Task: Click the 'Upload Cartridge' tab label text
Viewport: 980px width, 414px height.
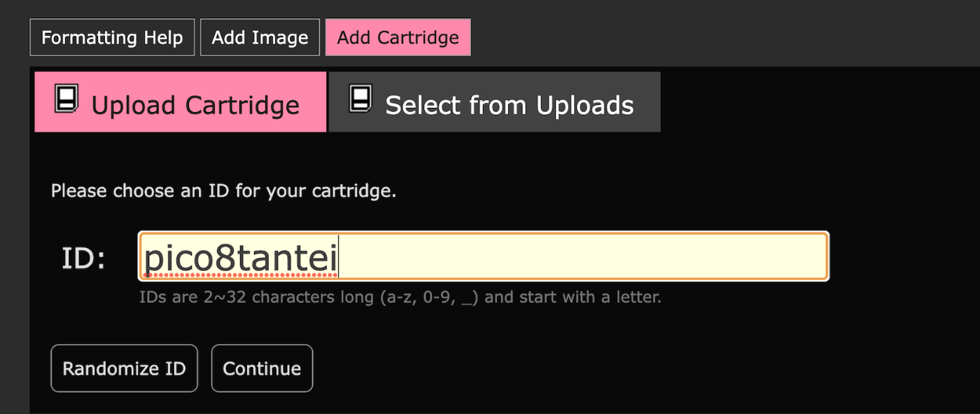Action: [195, 106]
